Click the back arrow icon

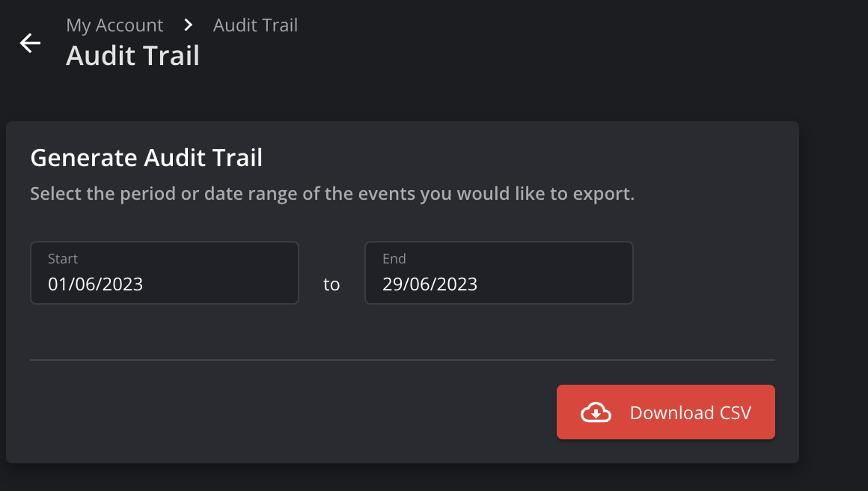click(30, 43)
